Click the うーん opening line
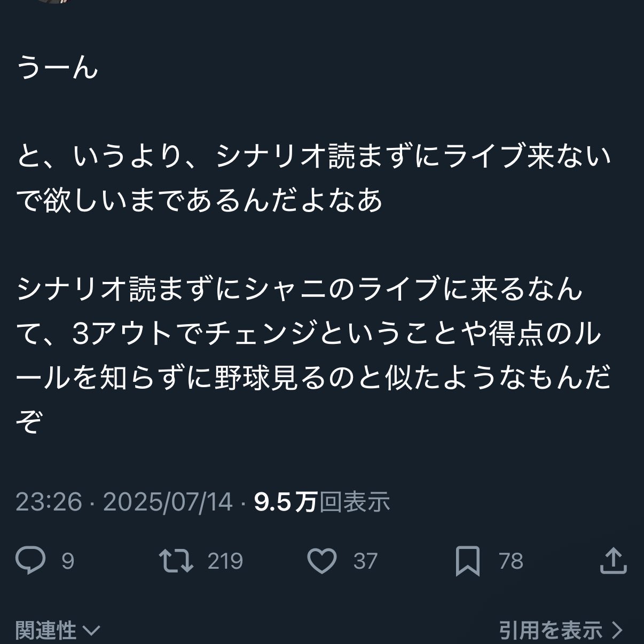The image size is (644, 644). coord(58,69)
